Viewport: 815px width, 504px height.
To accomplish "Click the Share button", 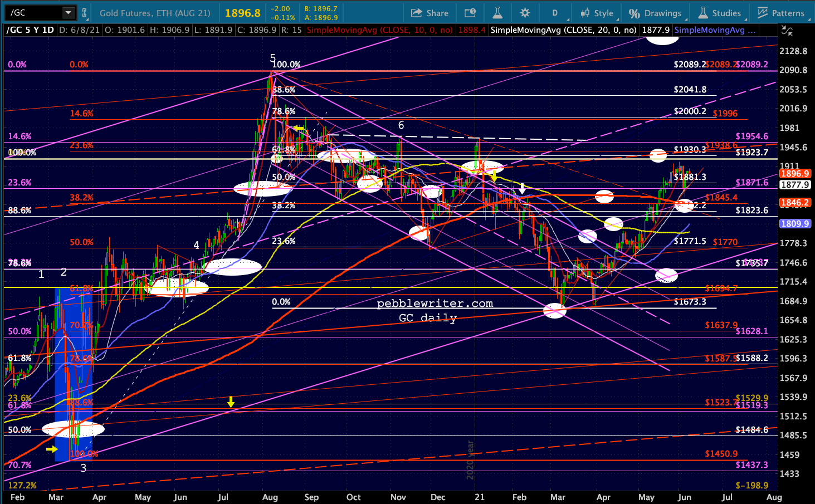I will point(430,13).
